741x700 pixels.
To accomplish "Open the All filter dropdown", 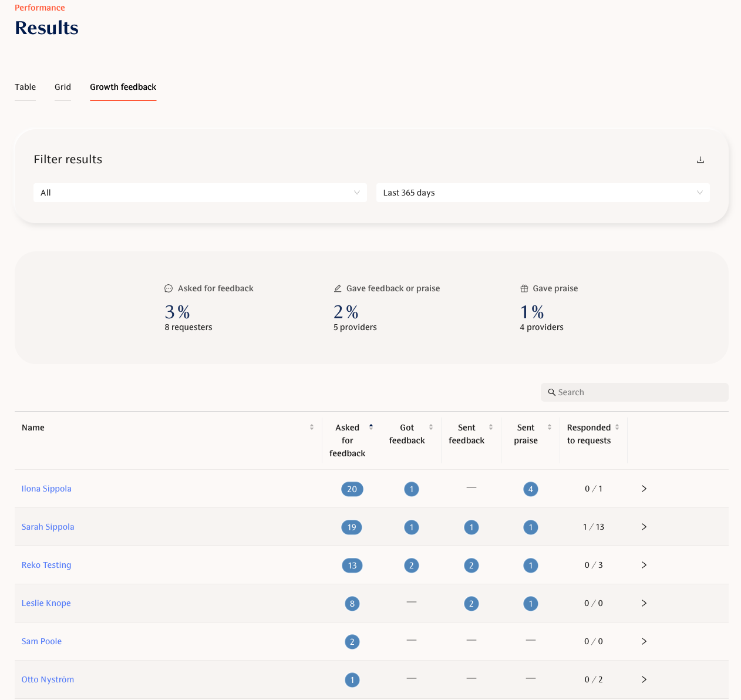I will coord(200,193).
